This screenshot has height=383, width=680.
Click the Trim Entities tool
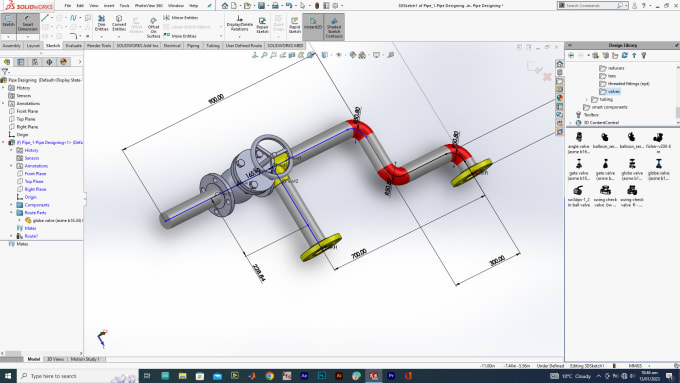click(101, 23)
